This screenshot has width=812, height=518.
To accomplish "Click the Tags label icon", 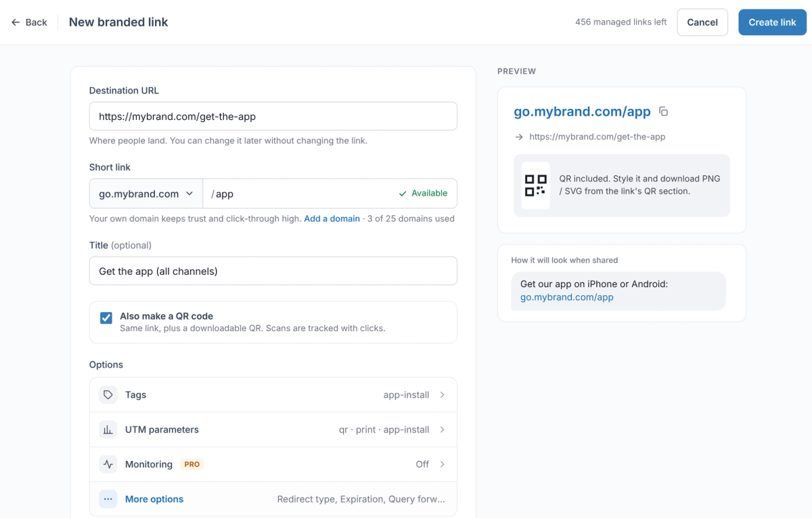I will pos(108,395).
